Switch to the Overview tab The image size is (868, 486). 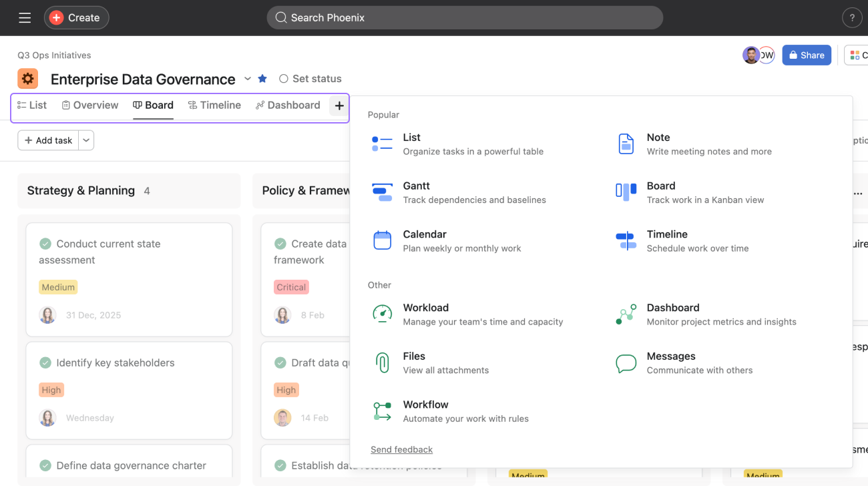(x=89, y=105)
